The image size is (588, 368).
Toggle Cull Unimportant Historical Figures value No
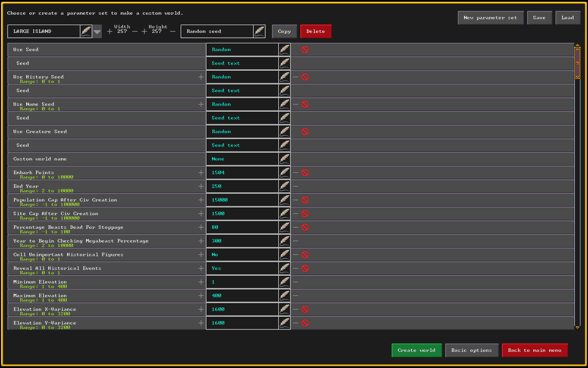pyautogui.click(x=242, y=254)
